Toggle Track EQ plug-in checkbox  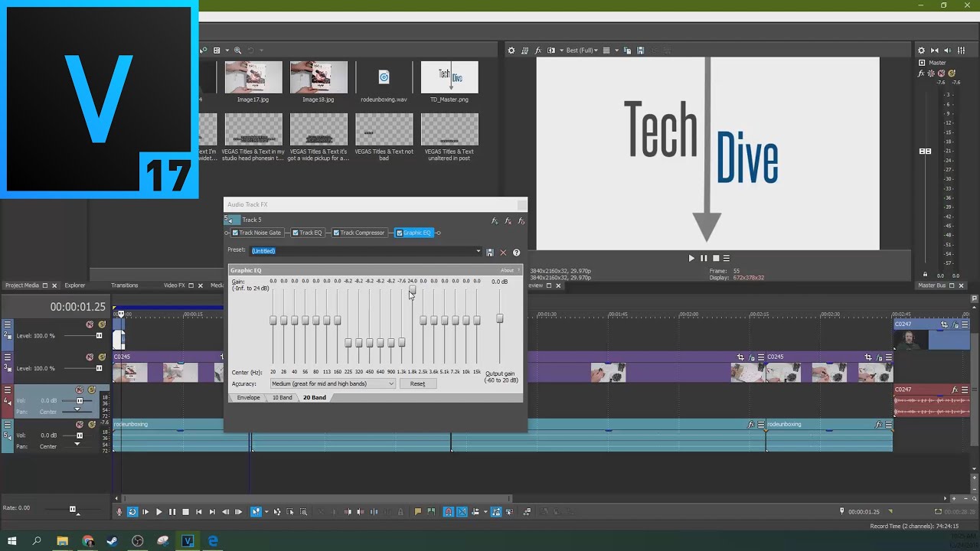coord(296,233)
